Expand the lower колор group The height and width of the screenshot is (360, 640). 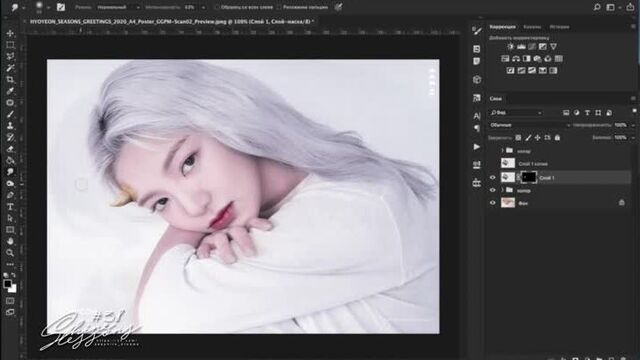[x=502, y=190]
